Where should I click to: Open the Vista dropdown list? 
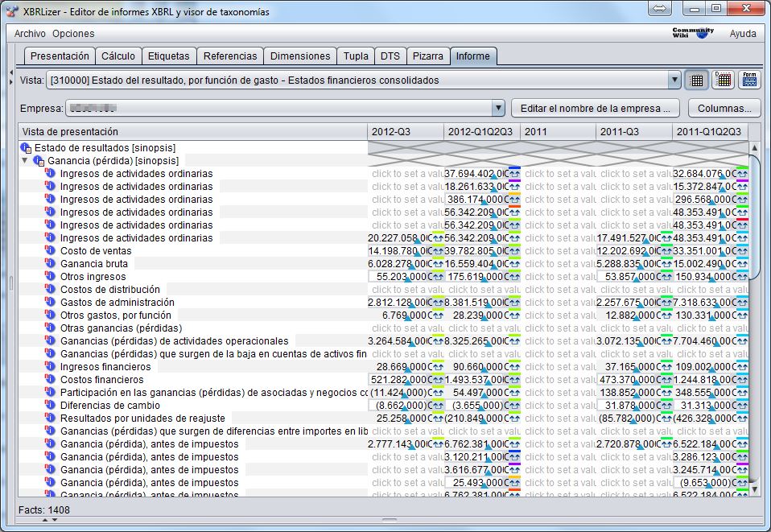[674, 80]
